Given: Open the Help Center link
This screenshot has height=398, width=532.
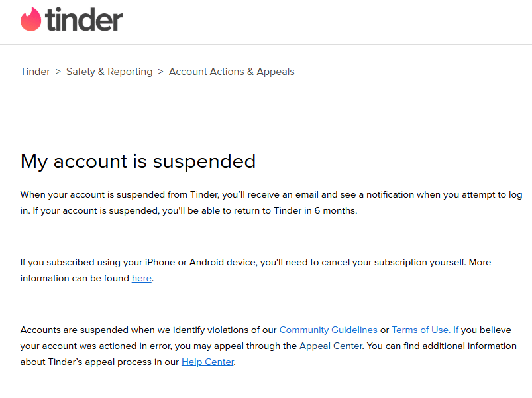Looking at the screenshot, I should point(207,362).
